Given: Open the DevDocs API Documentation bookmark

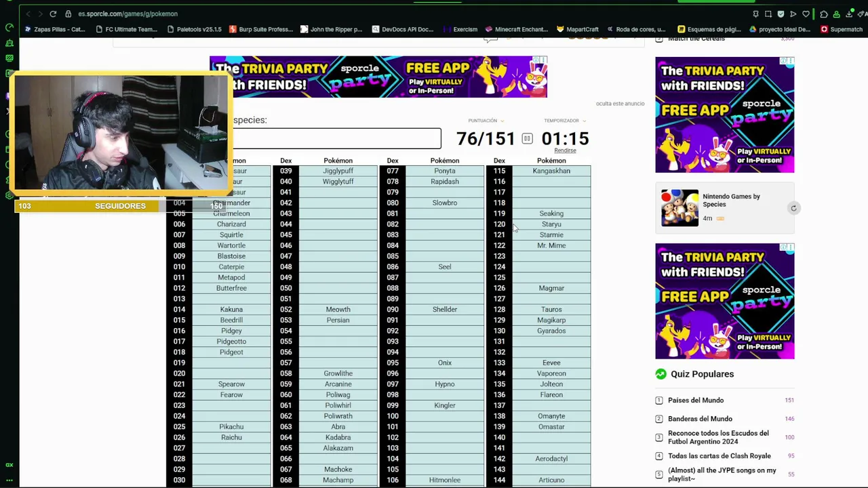Looking at the screenshot, I should 403,29.
